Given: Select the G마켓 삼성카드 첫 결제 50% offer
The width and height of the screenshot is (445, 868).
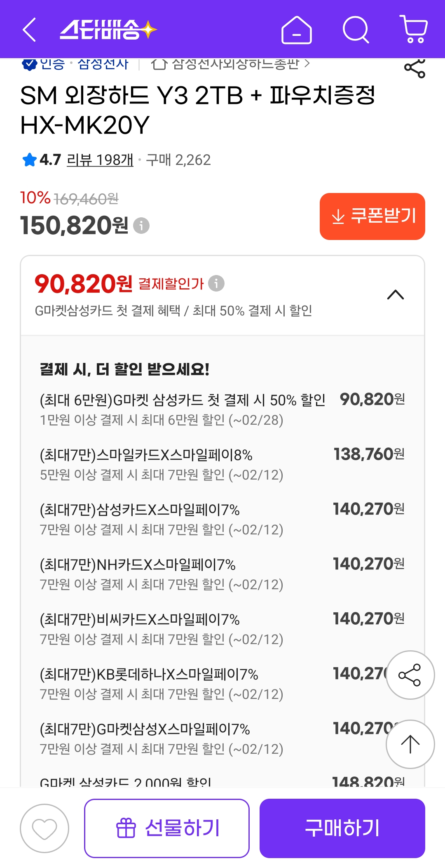Looking at the screenshot, I should pos(222,409).
